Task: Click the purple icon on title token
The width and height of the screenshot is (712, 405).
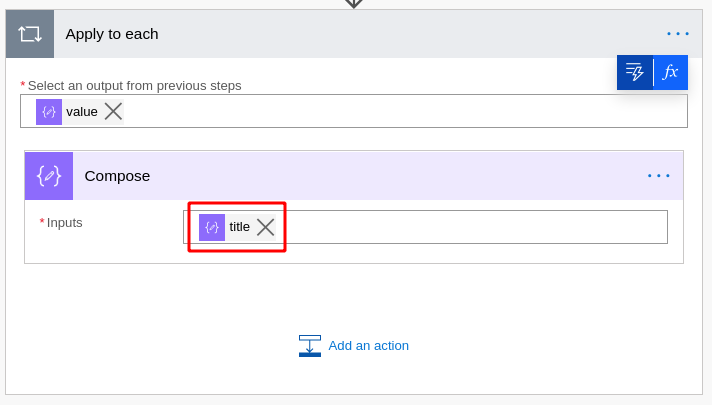Action: [212, 227]
